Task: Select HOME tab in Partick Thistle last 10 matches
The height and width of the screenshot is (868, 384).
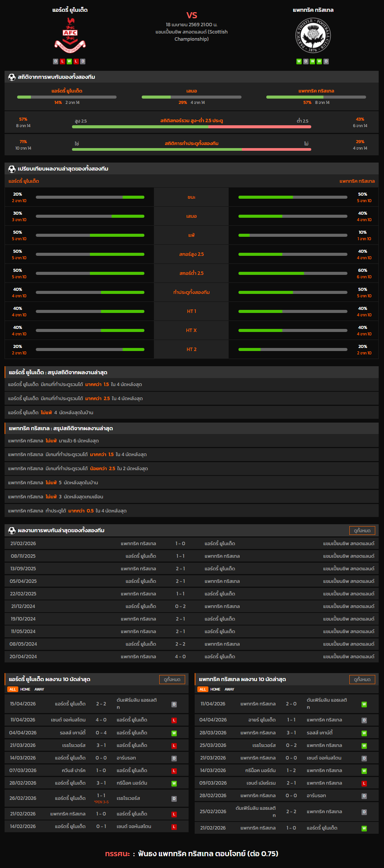Action: (x=215, y=689)
